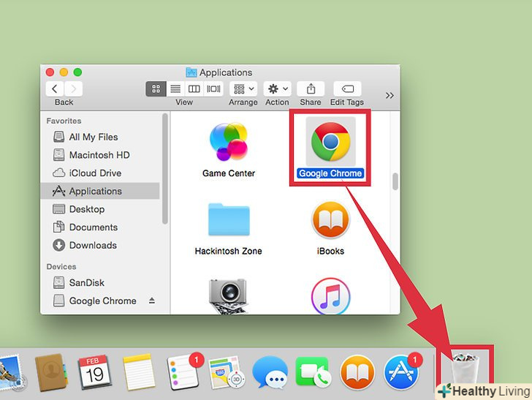Open Messages from the Dock

[x=270, y=372]
